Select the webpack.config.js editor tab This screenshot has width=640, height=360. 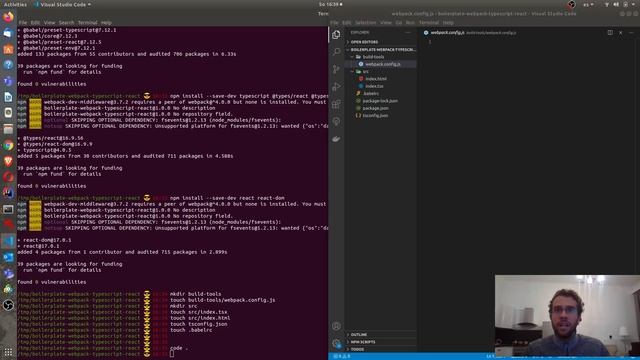(x=469, y=33)
